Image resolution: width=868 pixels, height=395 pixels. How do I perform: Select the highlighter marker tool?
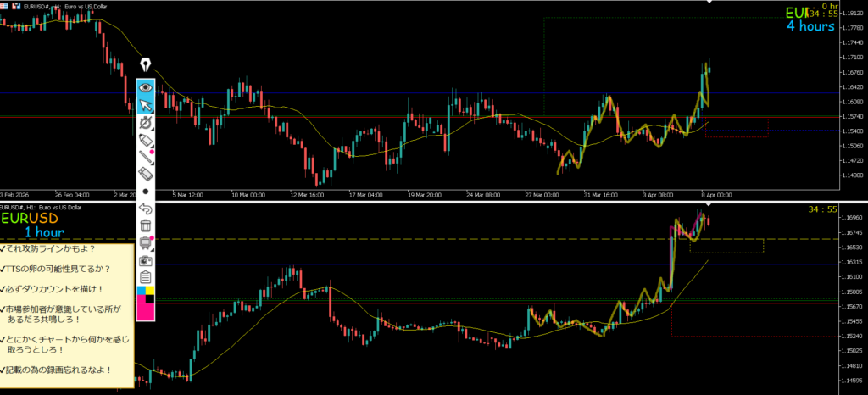pos(145,139)
